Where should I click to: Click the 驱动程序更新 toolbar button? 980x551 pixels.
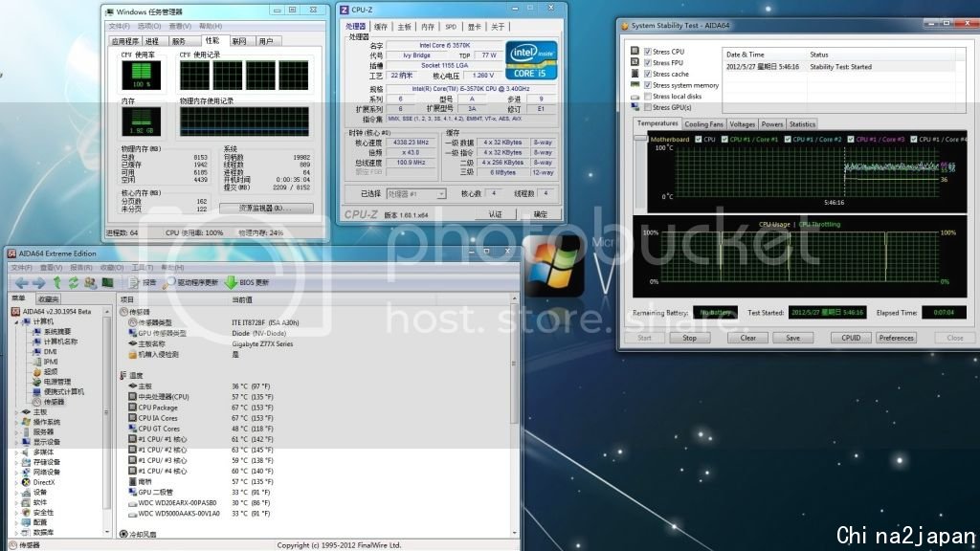(x=190, y=283)
